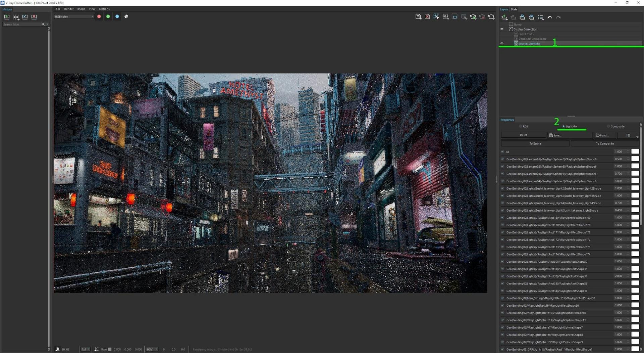The width and height of the screenshot is (644, 353).
Task: Start interactive IPR render (teapot with arrow)
Action: click(x=473, y=17)
